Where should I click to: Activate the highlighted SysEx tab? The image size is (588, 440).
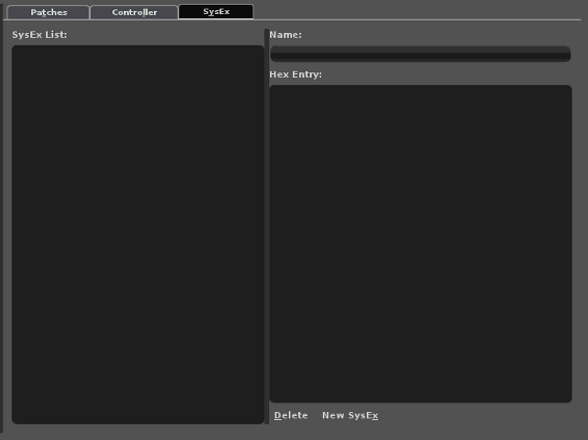coord(216,11)
